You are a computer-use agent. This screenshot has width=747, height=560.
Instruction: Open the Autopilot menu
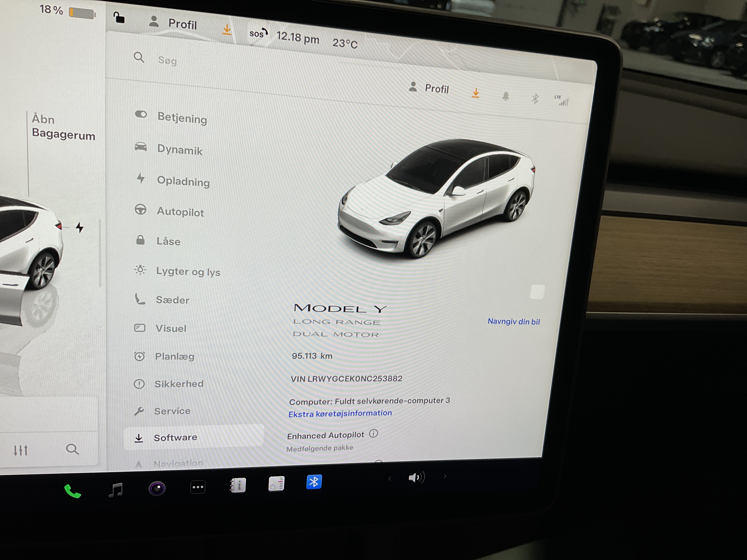[169, 211]
